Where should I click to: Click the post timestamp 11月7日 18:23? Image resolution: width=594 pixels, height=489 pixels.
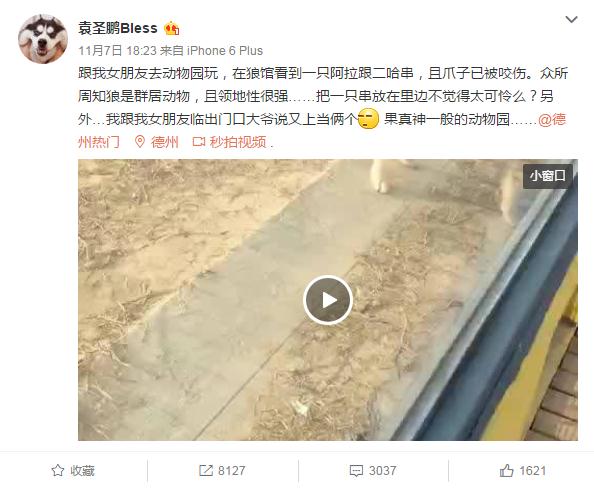click(117, 50)
